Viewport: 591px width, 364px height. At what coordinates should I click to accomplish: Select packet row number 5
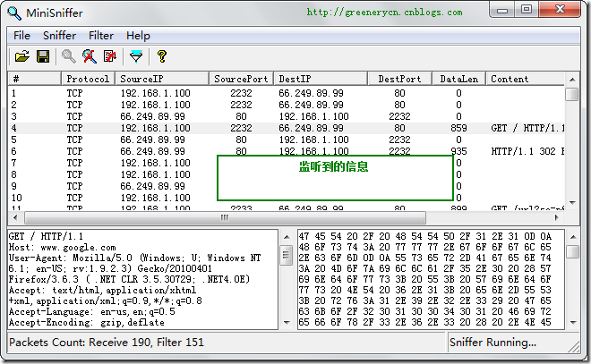287,140
